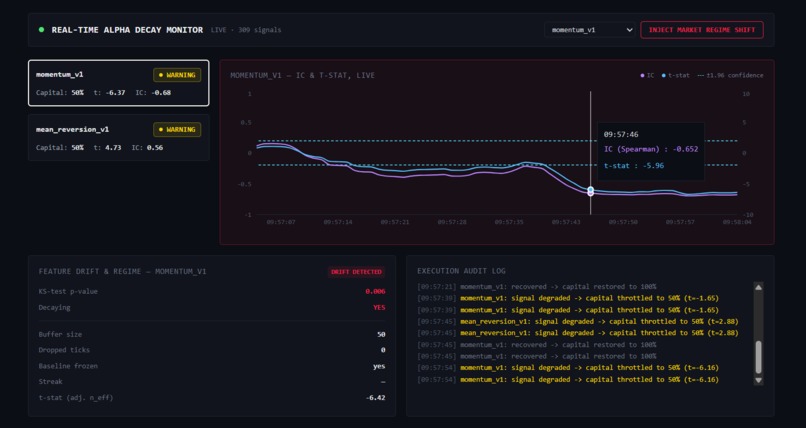Image resolution: width=806 pixels, height=428 pixels.
Task: Click Dropped ticks value 0
Action: pos(383,350)
